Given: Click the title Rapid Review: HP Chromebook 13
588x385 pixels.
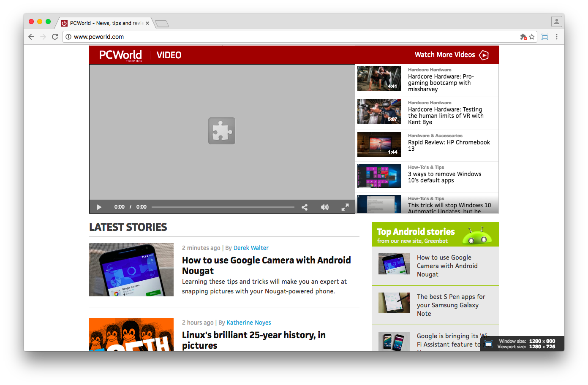Looking at the screenshot, I should coord(449,146).
